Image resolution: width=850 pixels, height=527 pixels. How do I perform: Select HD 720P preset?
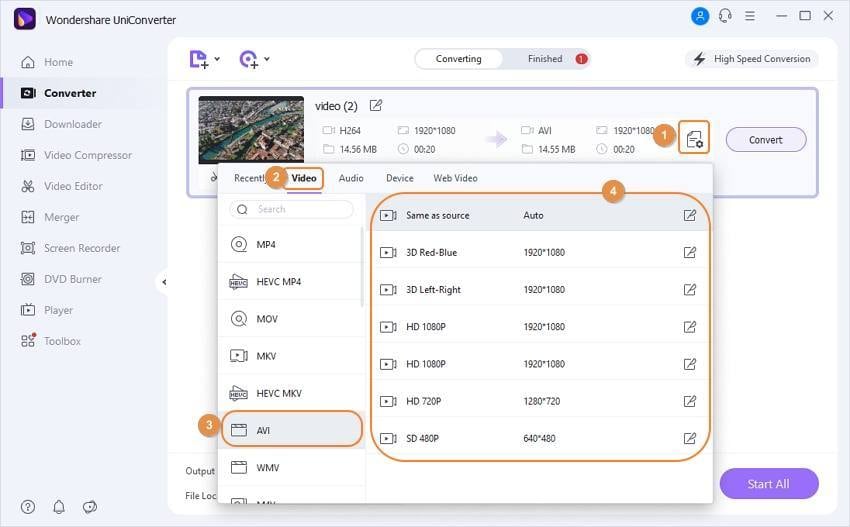coord(540,401)
